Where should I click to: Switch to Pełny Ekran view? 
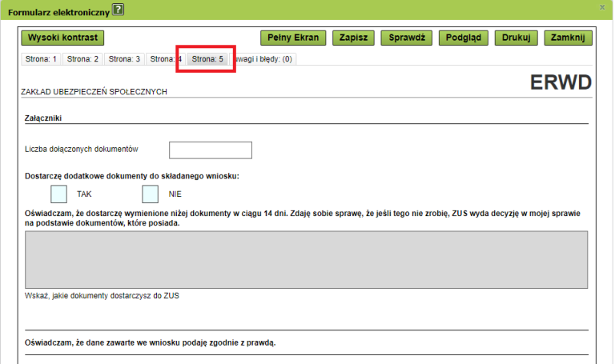coord(294,38)
